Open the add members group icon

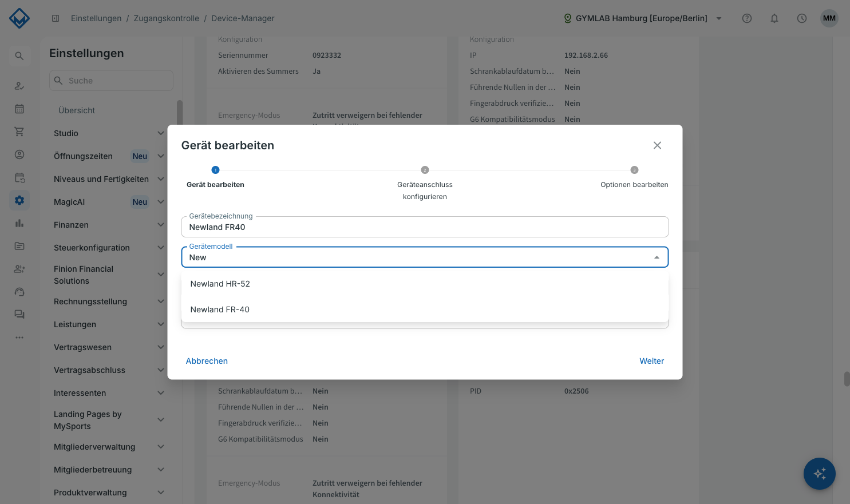(x=19, y=269)
